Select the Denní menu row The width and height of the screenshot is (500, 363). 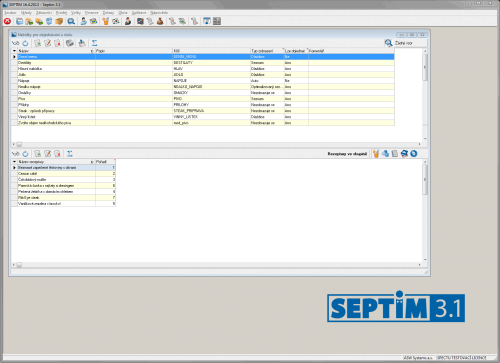pyautogui.click(x=203, y=57)
